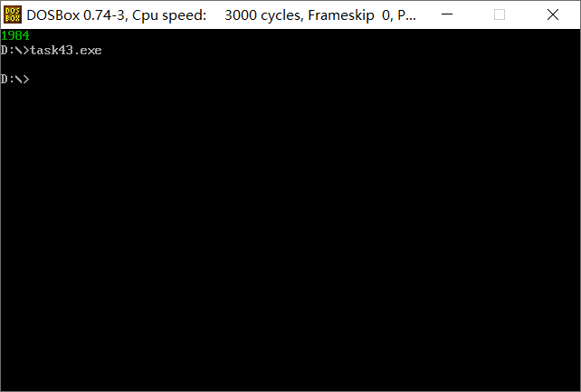Click the blank line below task43.exe
This screenshot has width=581, height=392.
click(290, 64)
